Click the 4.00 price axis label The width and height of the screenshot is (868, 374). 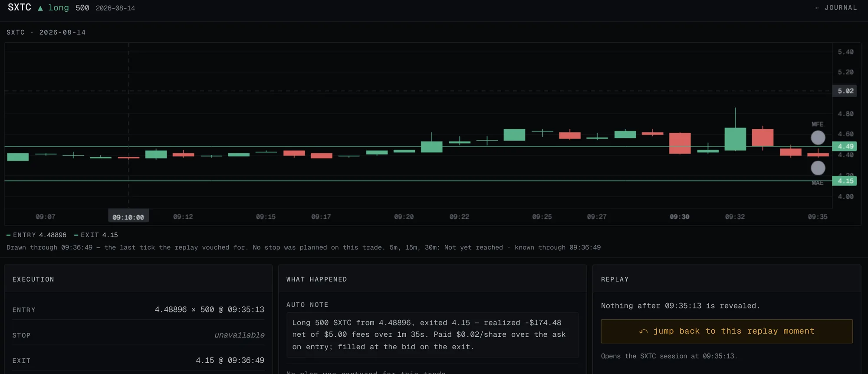(846, 197)
